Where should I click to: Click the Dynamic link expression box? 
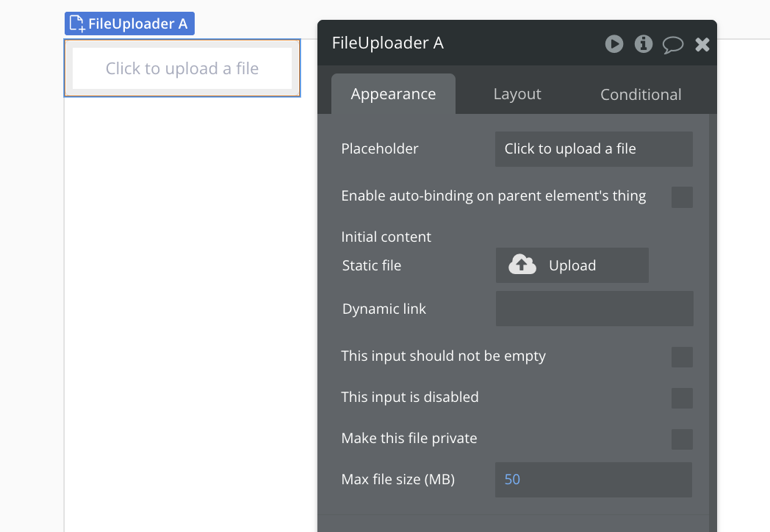click(x=594, y=309)
